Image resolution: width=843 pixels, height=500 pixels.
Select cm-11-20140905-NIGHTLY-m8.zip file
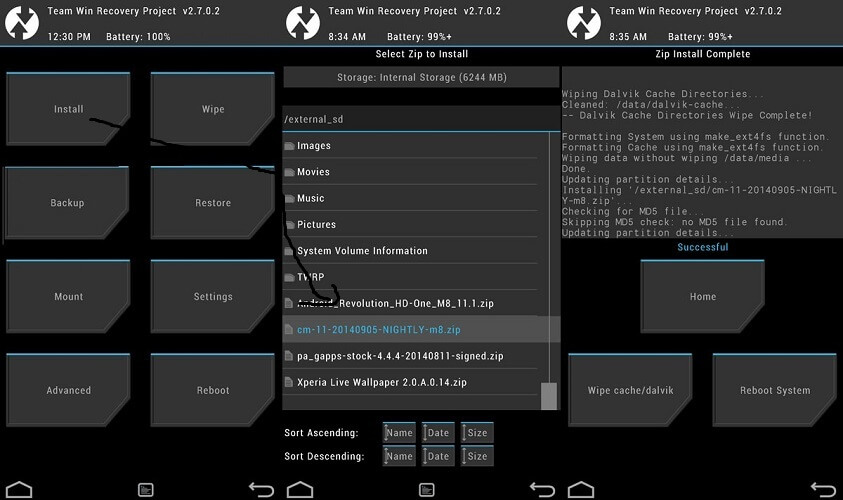378,330
